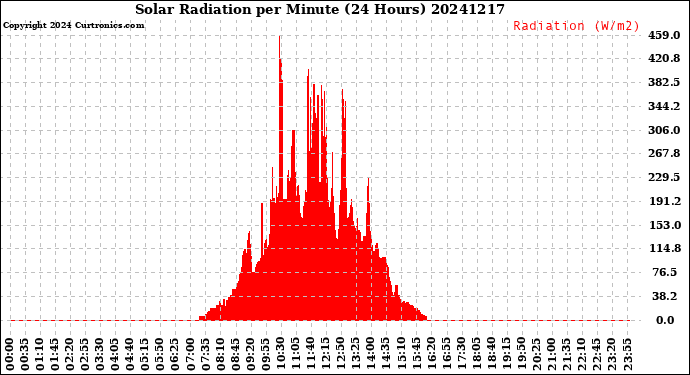Click the 153.0 y-axis value
The width and height of the screenshot is (690, 375).
click(664, 225)
